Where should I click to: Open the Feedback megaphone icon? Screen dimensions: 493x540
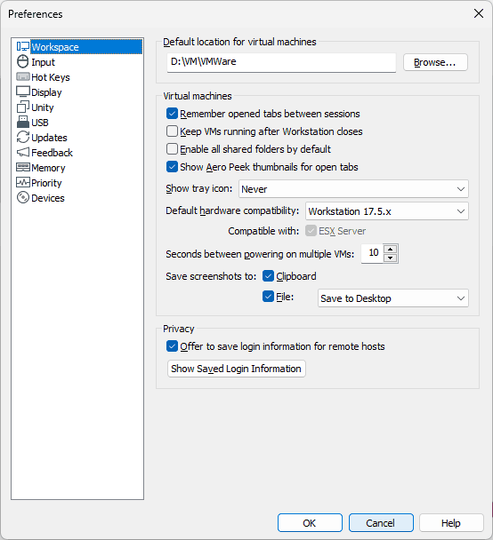pos(23,152)
